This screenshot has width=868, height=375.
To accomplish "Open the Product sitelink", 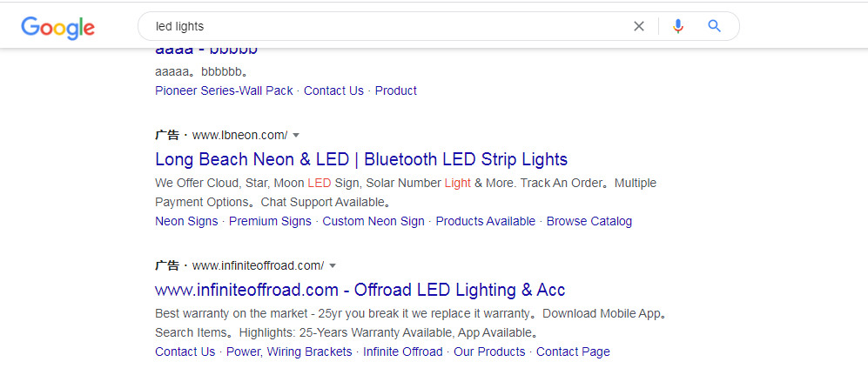I will click(x=396, y=90).
